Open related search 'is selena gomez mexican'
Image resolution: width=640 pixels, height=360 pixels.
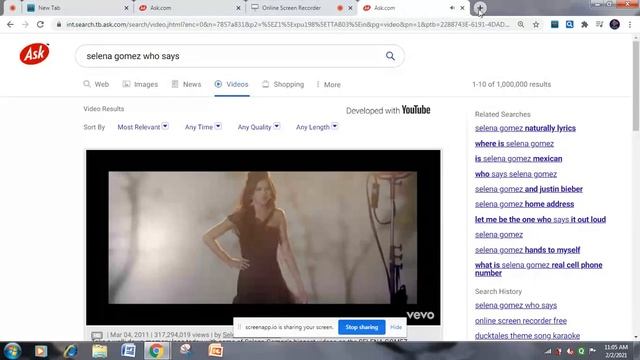tap(518, 159)
